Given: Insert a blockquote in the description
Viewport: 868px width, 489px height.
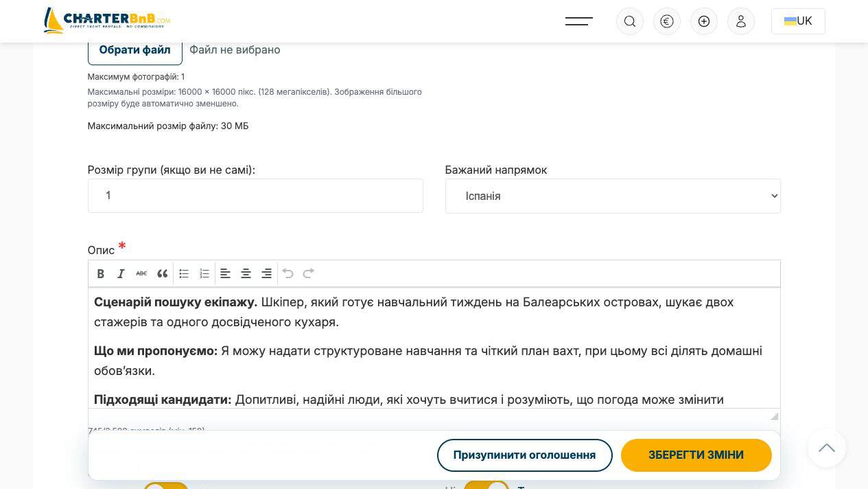Looking at the screenshot, I should point(162,273).
